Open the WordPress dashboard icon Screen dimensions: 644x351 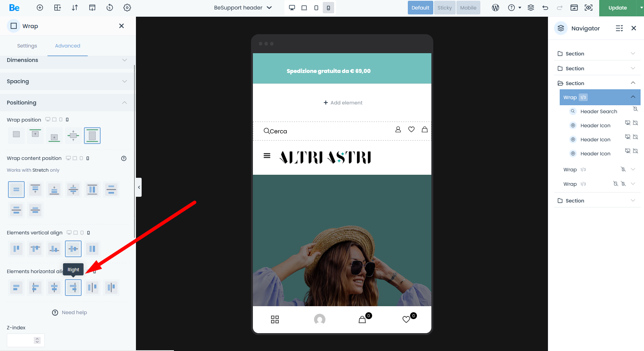[x=496, y=8]
